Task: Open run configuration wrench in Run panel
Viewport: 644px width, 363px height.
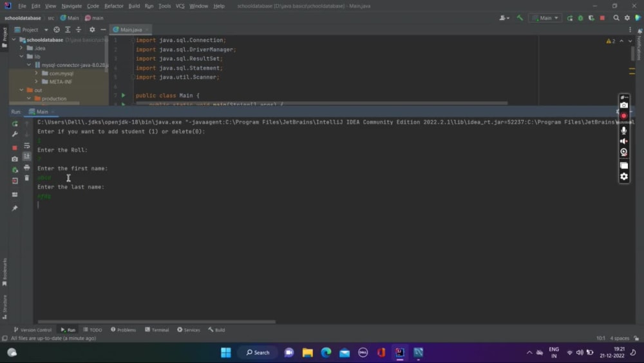Action: coord(15,134)
